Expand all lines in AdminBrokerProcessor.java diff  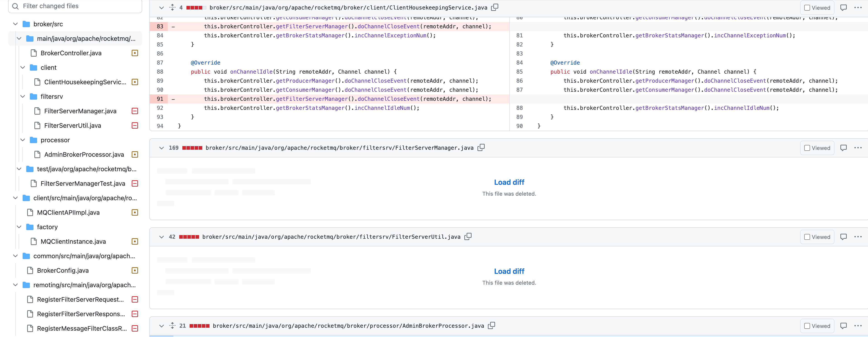click(172, 325)
